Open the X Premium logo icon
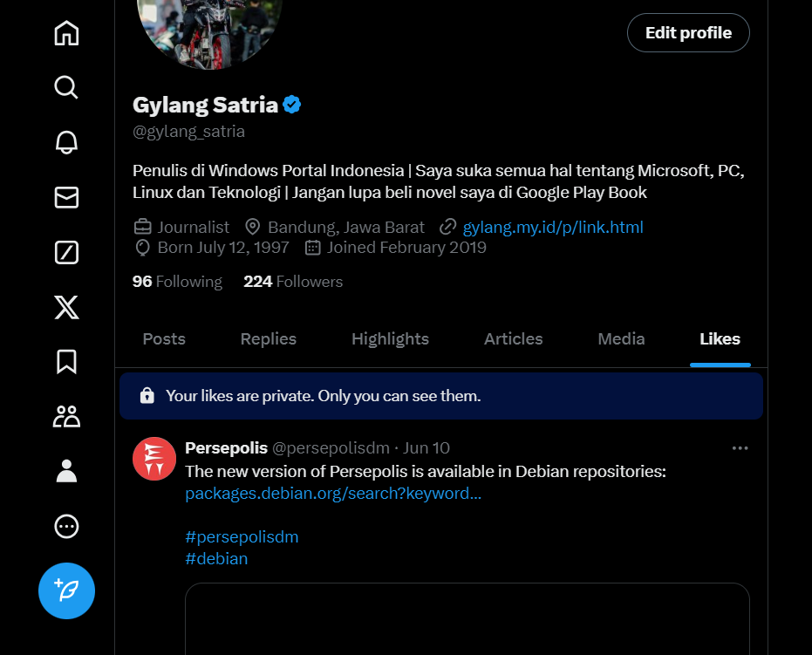Image resolution: width=812 pixels, height=655 pixels. (x=66, y=307)
